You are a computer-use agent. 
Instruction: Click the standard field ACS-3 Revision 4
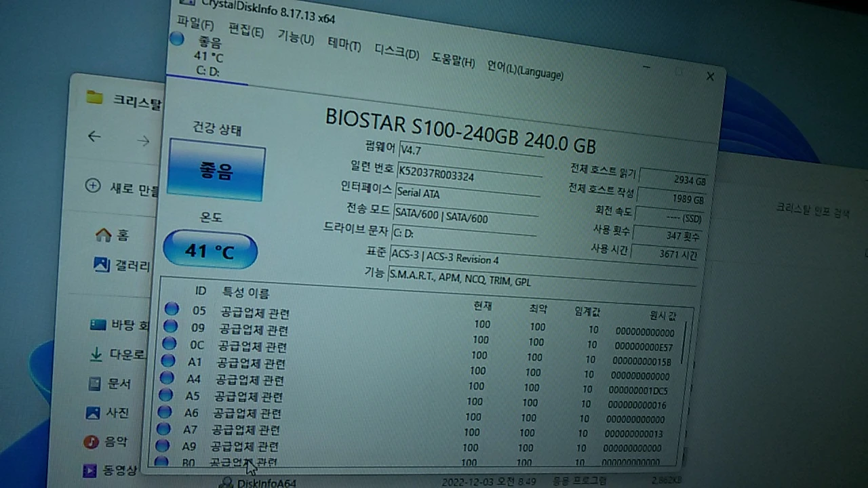(x=543, y=260)
